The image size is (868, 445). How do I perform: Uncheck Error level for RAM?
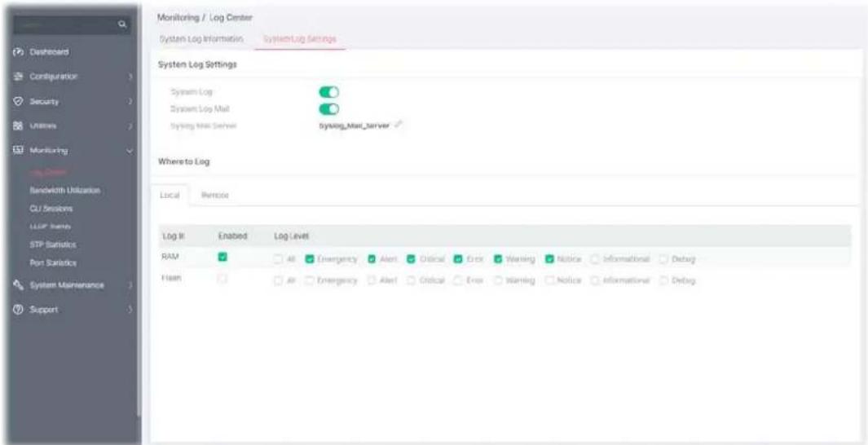pyautogui.click(x=458, y=258)
